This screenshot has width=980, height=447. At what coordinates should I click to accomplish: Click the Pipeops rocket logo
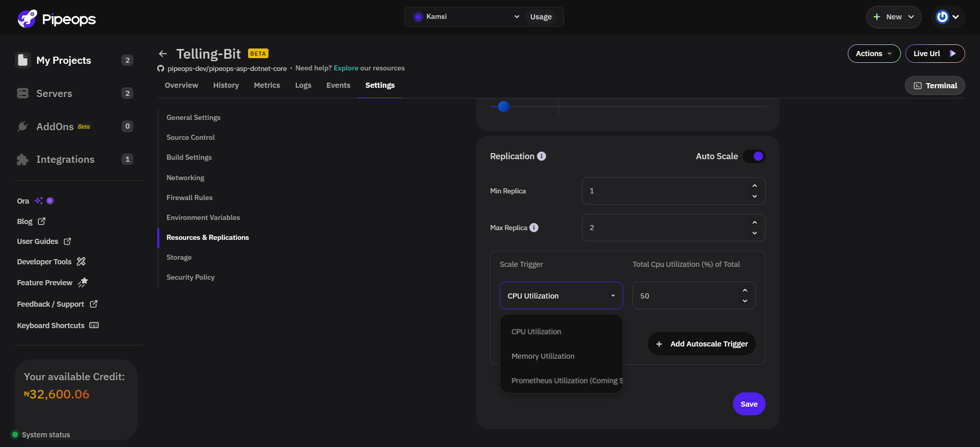(x=27, y=19)
